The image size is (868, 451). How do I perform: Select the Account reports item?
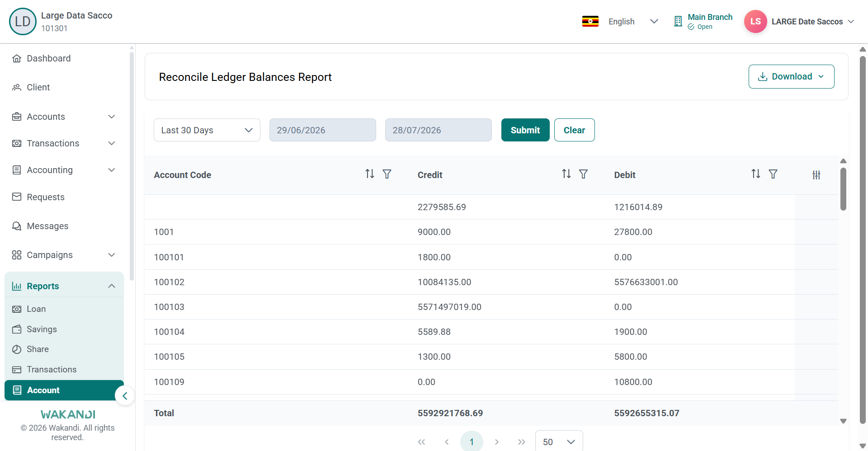(x=64, y=390)
